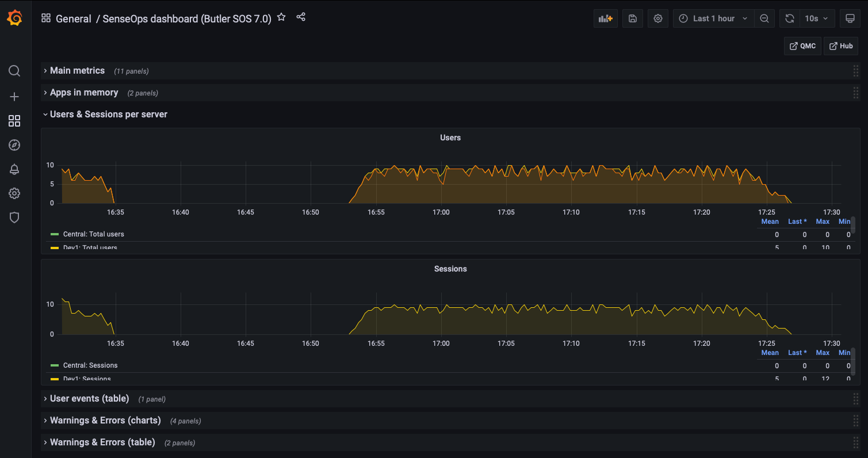This screenshot has height=458, width=868.
Task: Open the Explore compass in the sidebar
Action: click(x=14, y=144)
